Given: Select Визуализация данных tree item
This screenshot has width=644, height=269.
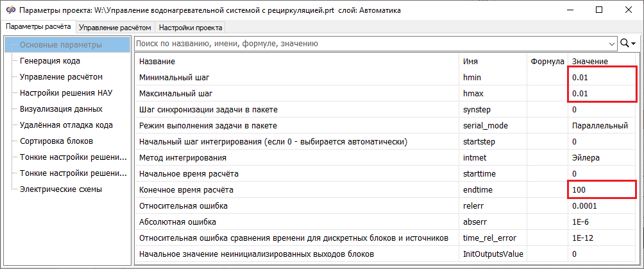Looking at the screenshot, I should click(61, 109).
